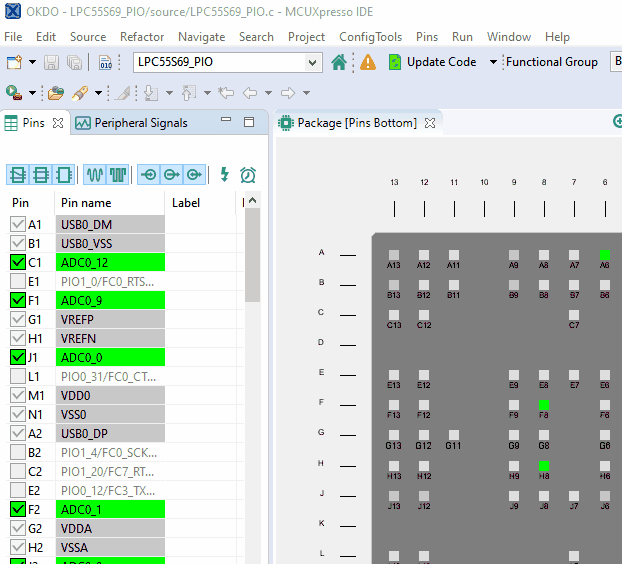Click the highlighter marker toolbar icon
Viewport: 622px width, 564px height.
pos(80,93)
